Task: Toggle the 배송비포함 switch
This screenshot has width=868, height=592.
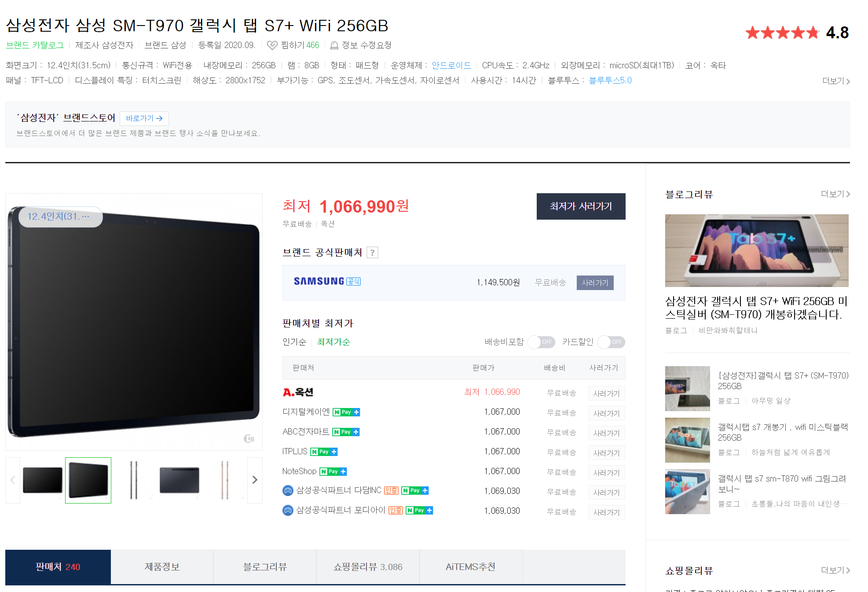Action: click(x=542, y=342)
